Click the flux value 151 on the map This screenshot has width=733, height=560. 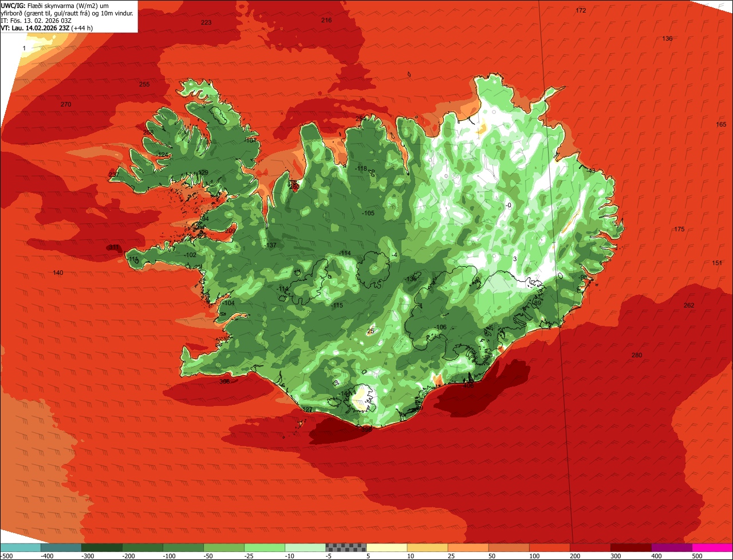[x=717, y=263]
